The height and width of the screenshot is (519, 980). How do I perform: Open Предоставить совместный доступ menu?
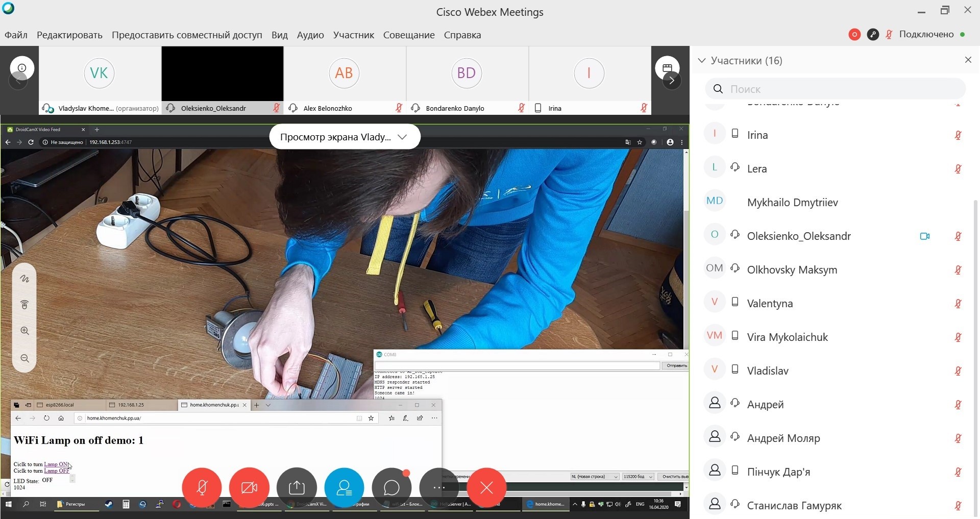pos(187,35)
